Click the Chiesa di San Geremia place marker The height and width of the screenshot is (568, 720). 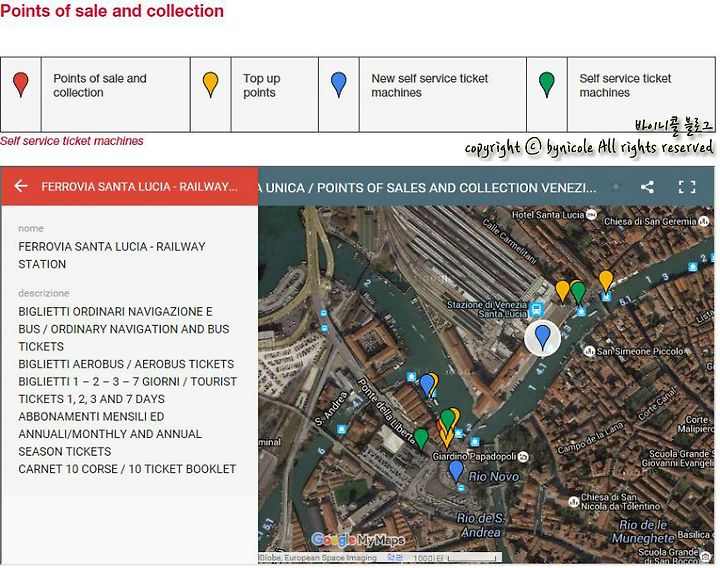[x=703, y=221]
